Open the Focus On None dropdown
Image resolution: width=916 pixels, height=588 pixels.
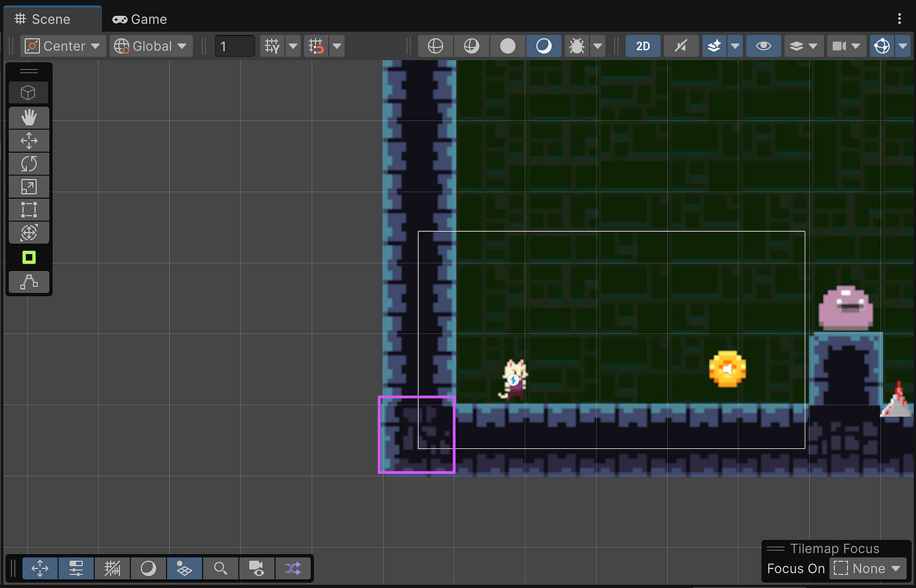coord(868,568)
